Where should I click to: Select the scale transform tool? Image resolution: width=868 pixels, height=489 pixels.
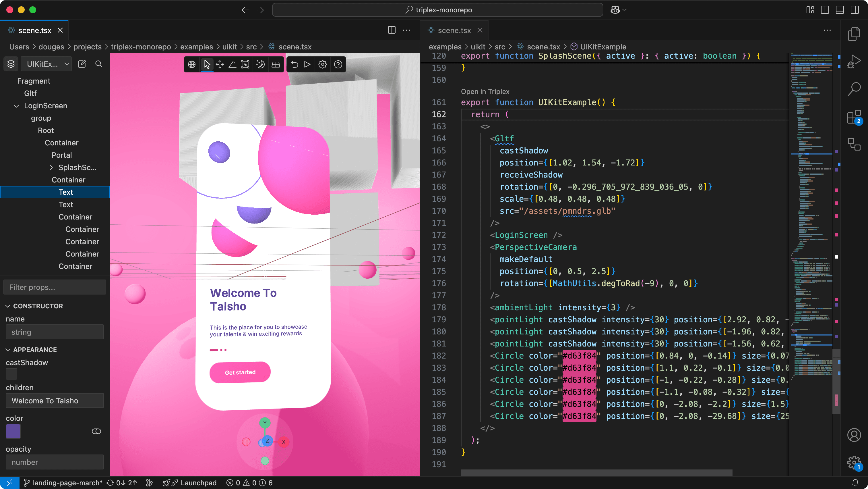coord(245,64)
